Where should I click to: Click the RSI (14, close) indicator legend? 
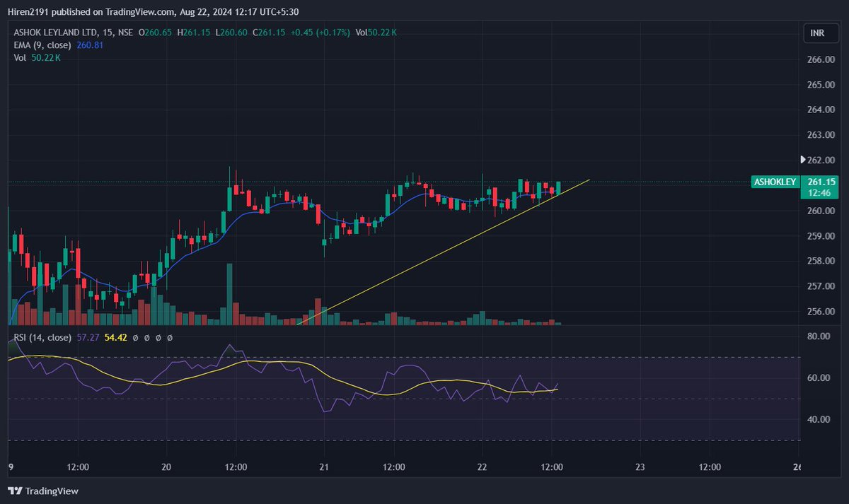click(x=42, y=338)
